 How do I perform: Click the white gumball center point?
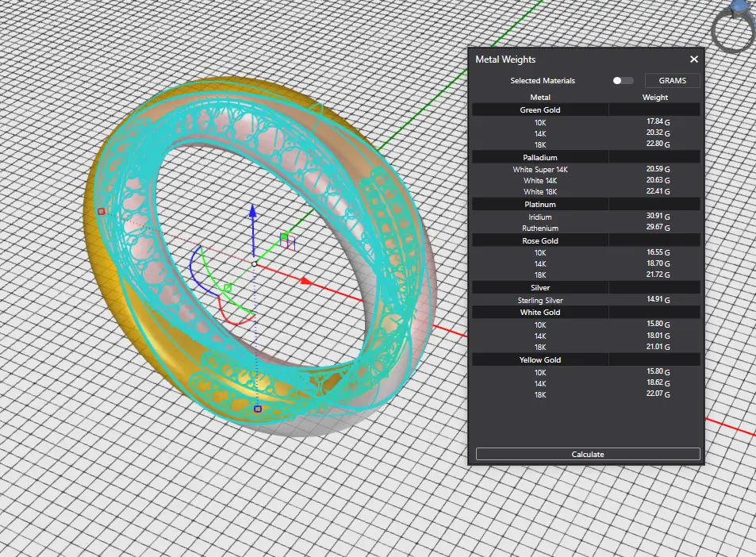254,263
